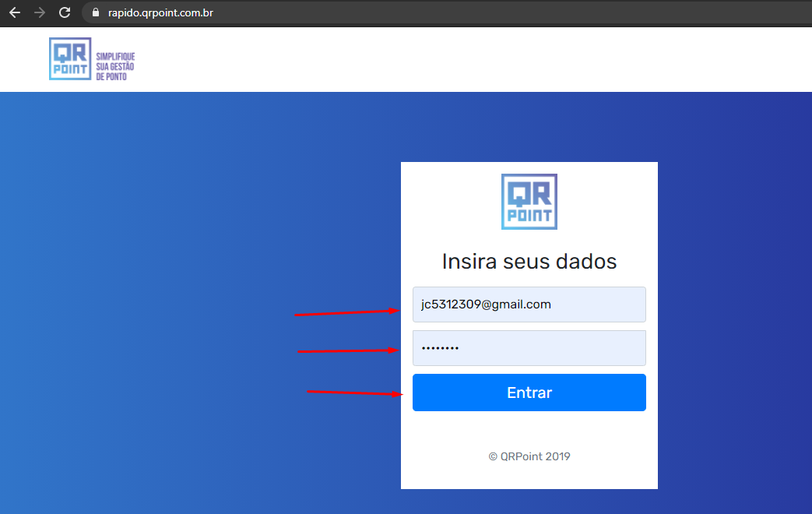Click the red arrow pointing at the password field
Image resolution: width=812 pixels, height=514 pixels.
(348, 351)
